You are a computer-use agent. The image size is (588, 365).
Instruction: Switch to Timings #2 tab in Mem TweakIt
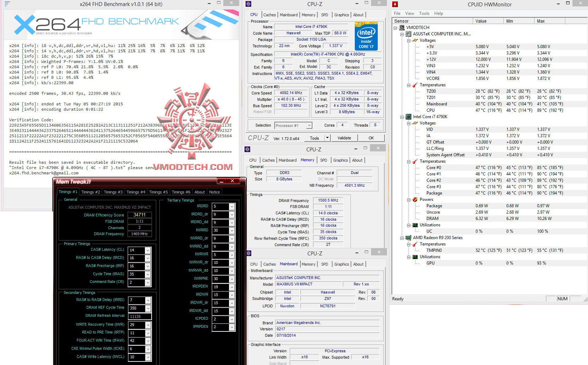pos(90,192)
